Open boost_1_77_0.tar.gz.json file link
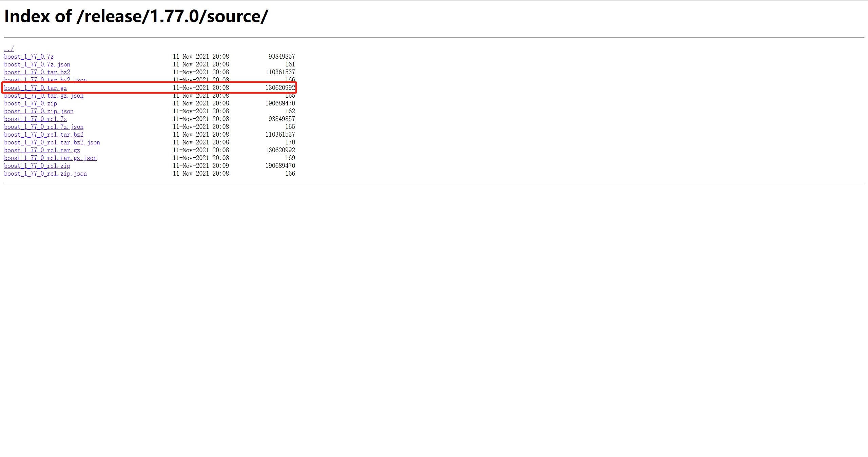The height and width of the screenshot is (457, 868). 44,95
